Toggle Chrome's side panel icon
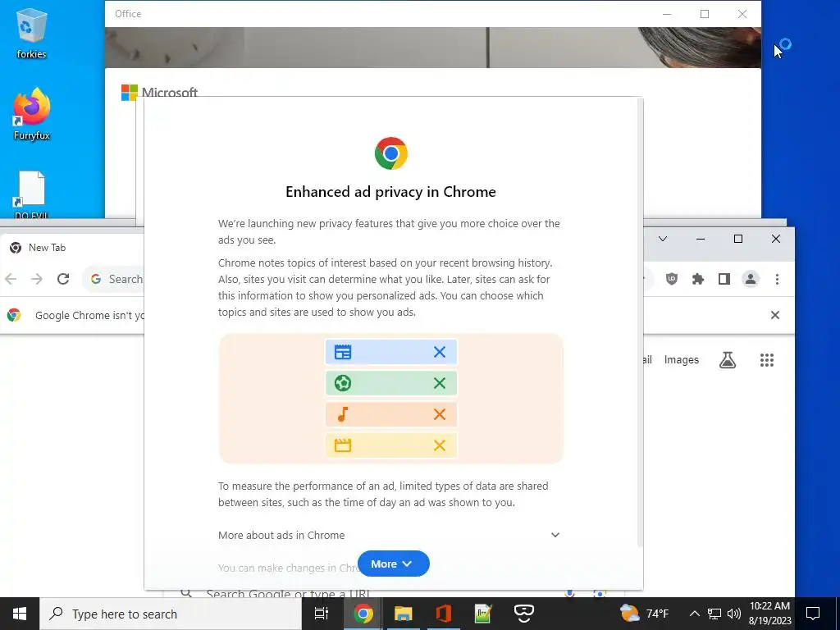 (x=724, y=279)
